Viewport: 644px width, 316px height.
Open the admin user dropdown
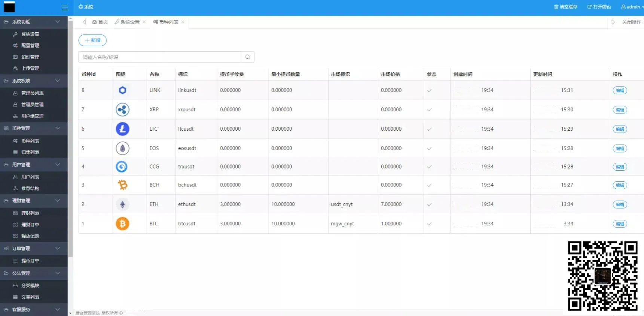[x=632, y=7]
